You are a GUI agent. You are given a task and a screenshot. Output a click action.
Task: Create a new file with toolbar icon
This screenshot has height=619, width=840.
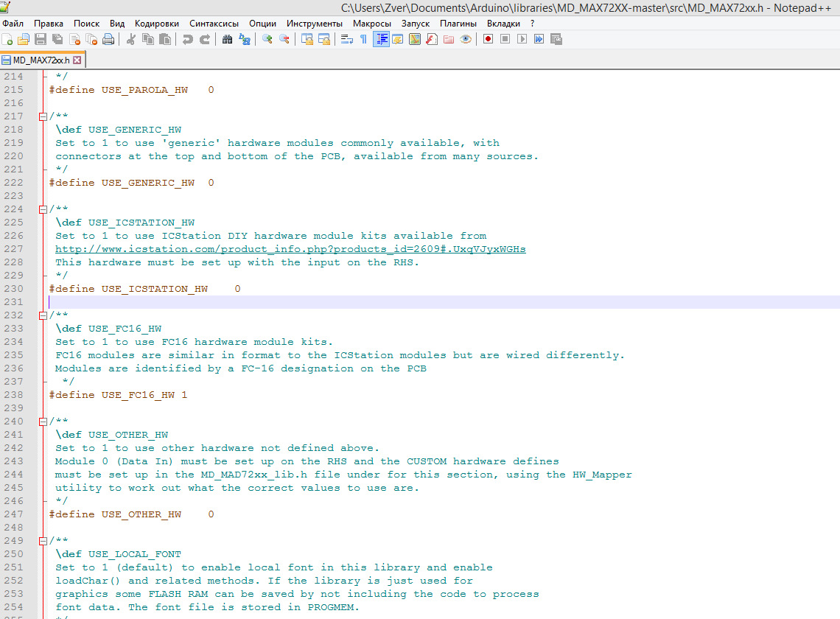[7, 39]
